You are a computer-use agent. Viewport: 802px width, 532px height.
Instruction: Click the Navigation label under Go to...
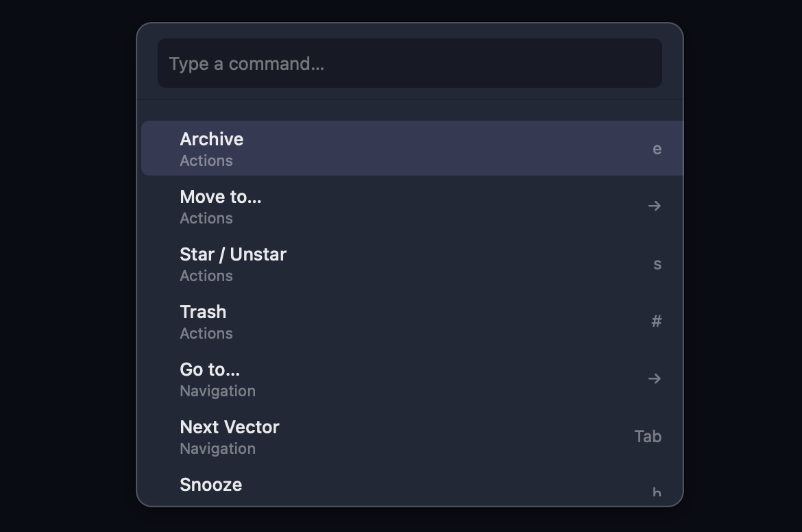click(x=217, y=391)
